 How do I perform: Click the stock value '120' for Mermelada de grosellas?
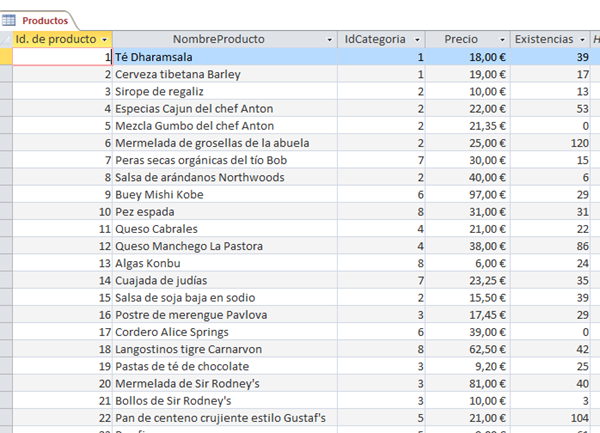pos(550,143)
